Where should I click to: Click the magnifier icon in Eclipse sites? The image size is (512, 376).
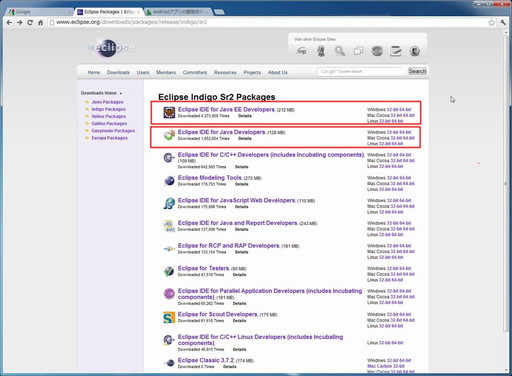(x=340, y=51)
